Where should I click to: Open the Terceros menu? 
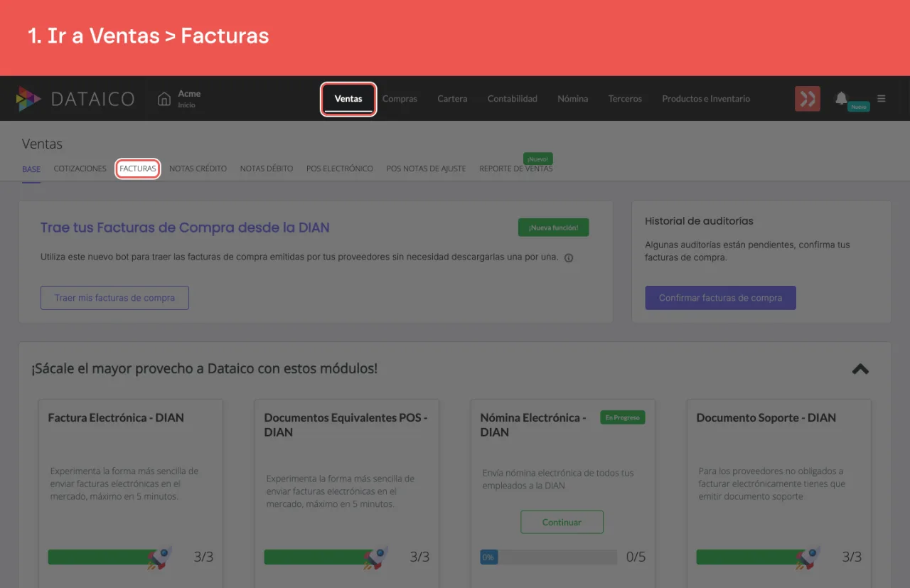click(x=625, y=99)
